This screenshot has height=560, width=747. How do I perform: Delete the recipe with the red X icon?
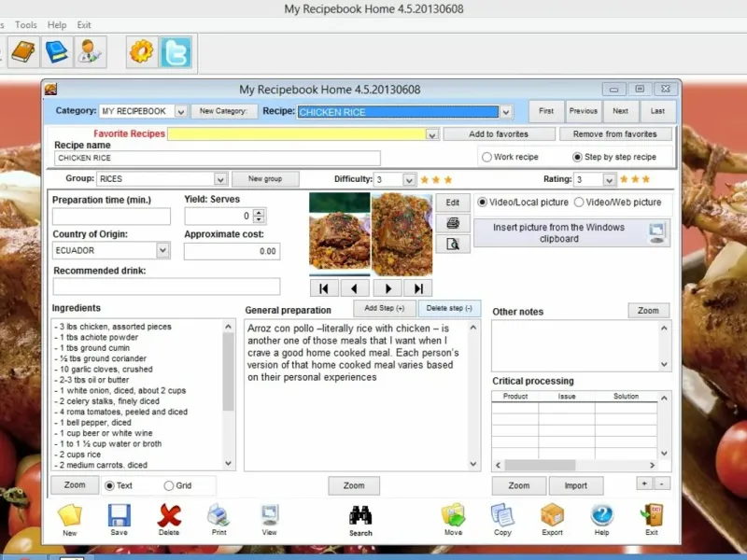(x=169, y=520)
